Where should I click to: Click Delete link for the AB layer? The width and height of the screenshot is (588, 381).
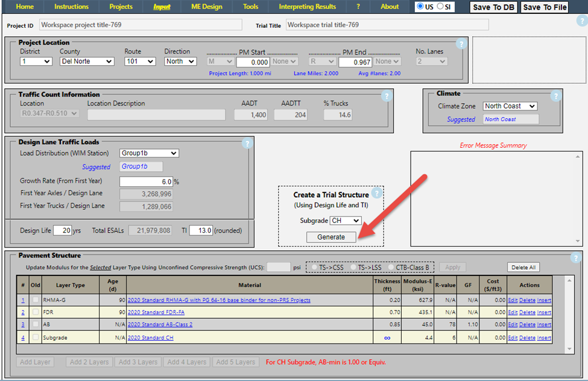pyautogui.click(x=527, y=325)
